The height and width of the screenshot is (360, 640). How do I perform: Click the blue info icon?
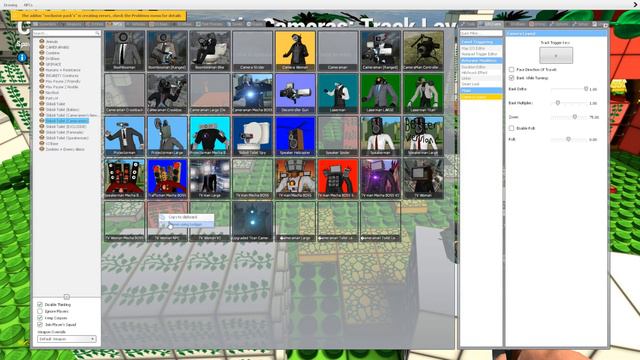pyautogui.click(x=22, y=58)
